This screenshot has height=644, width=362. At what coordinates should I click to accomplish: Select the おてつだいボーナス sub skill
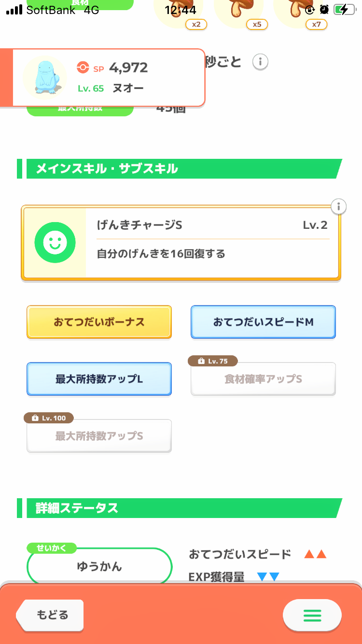pyautogui.click(x=99, y=322)
